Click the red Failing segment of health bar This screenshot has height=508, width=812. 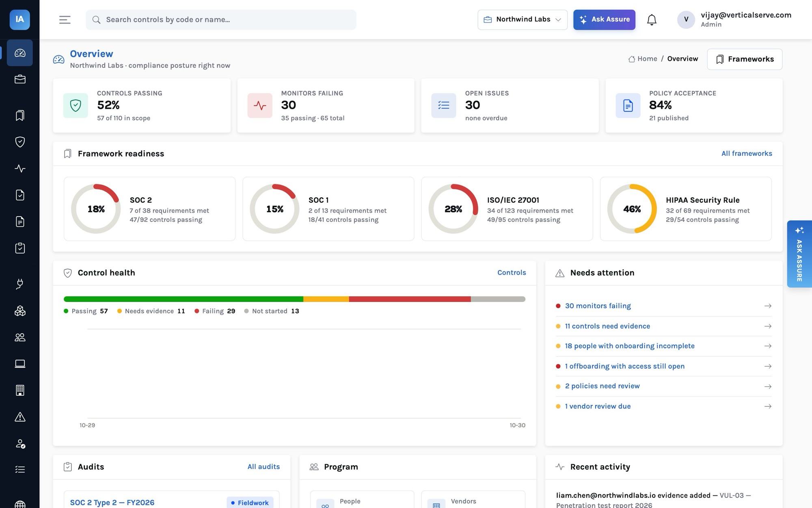pyautogui.click(x=410, y=299)
